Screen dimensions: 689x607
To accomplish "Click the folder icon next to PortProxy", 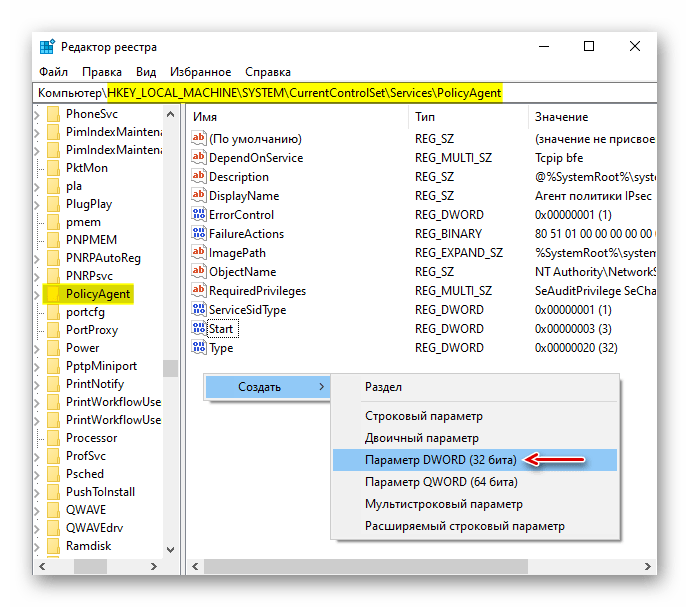I will click(x=53, y=330).
